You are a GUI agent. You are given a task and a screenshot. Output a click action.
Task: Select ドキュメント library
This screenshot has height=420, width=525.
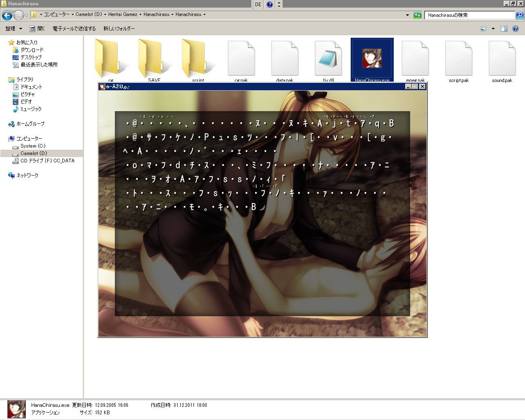[x=31, y=87]
